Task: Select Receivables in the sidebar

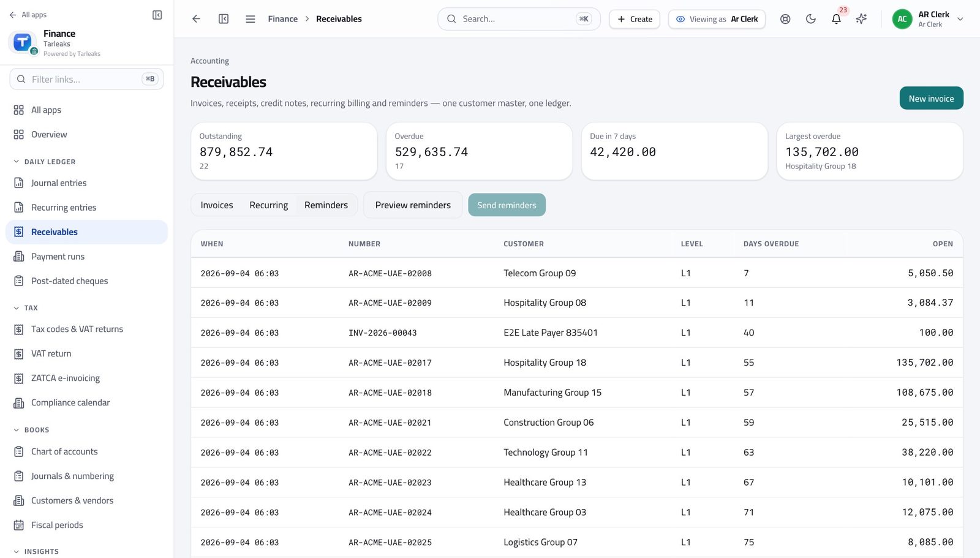Action: pyautogui.click(x=86, y=232)
